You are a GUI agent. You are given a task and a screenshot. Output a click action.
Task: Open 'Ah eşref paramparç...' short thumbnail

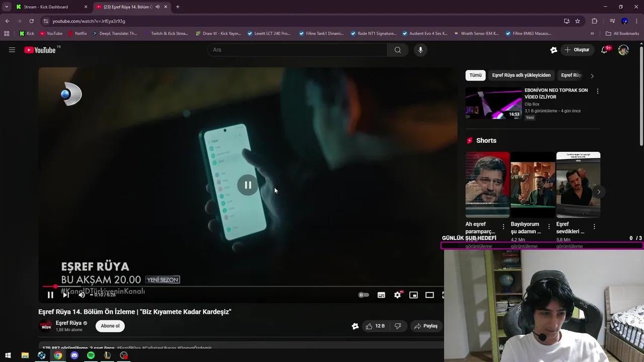click(x=488, y=185)
